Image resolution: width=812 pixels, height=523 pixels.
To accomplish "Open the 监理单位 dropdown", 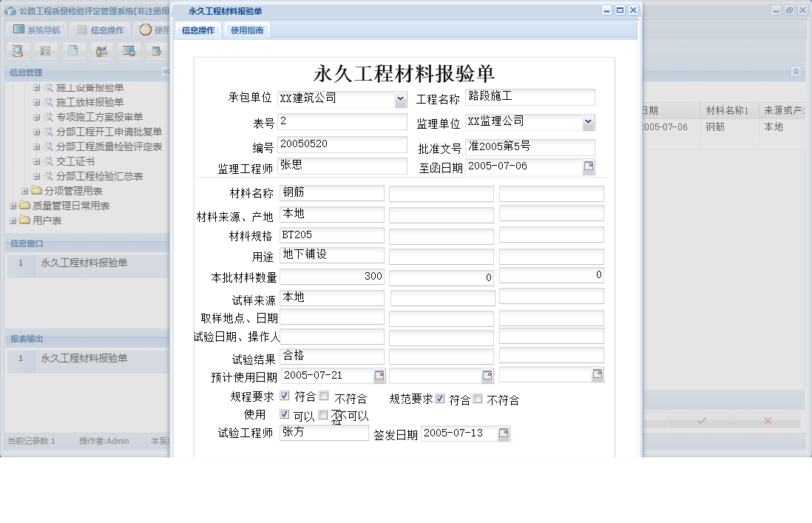I will (588, 122).
